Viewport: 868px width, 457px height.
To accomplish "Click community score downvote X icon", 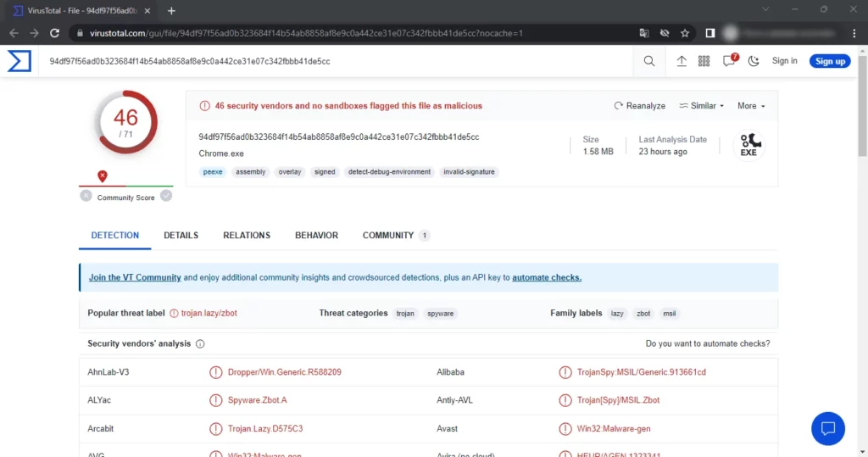I will point(86,196).
